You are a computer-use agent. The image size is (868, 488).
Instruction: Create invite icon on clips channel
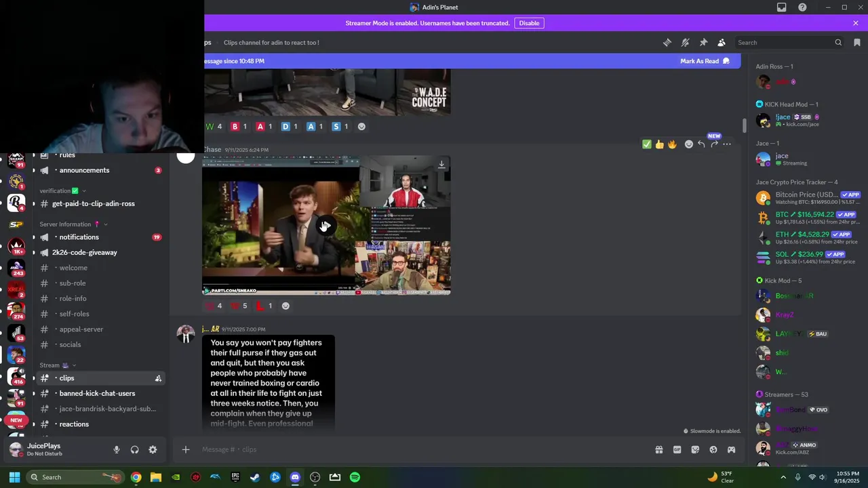[158, 378]
